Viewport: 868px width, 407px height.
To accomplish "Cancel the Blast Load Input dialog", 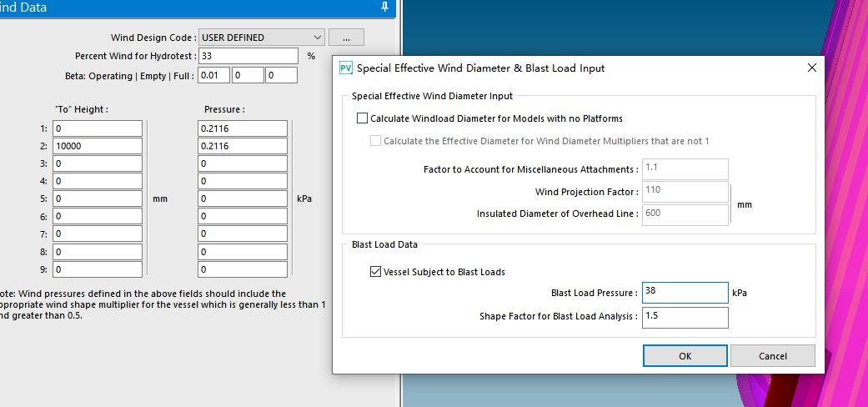I will 773,356.
